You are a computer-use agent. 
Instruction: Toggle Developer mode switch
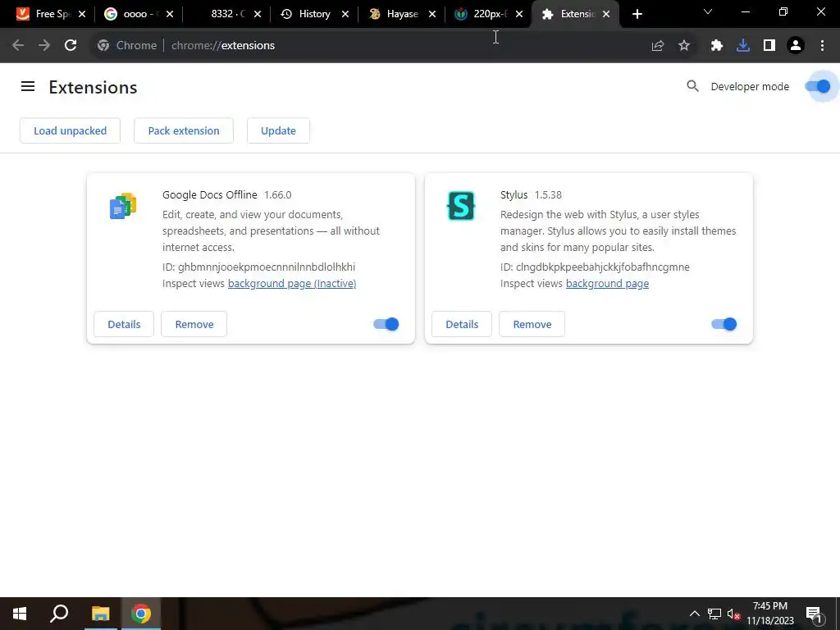pos(818,86)
